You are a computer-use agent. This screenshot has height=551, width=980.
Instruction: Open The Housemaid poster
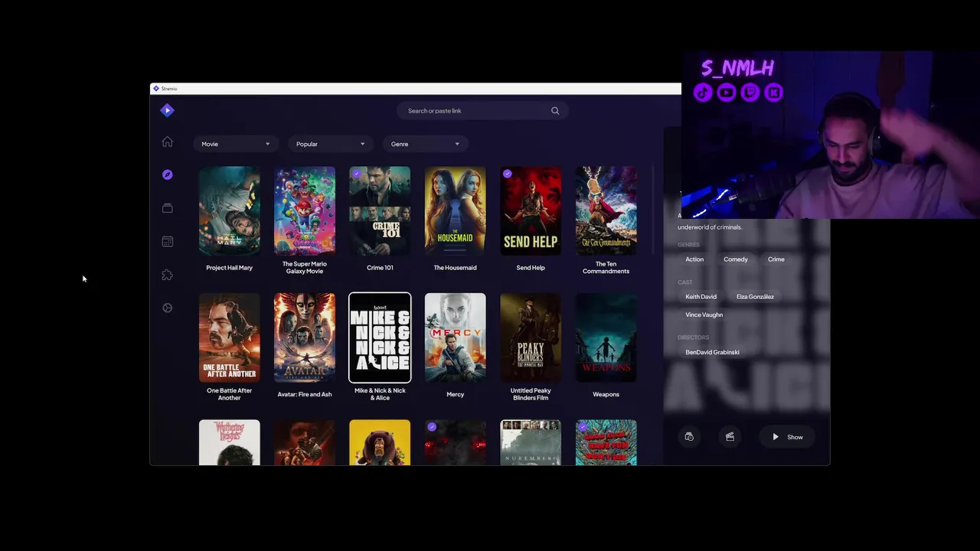pos(456,211)
